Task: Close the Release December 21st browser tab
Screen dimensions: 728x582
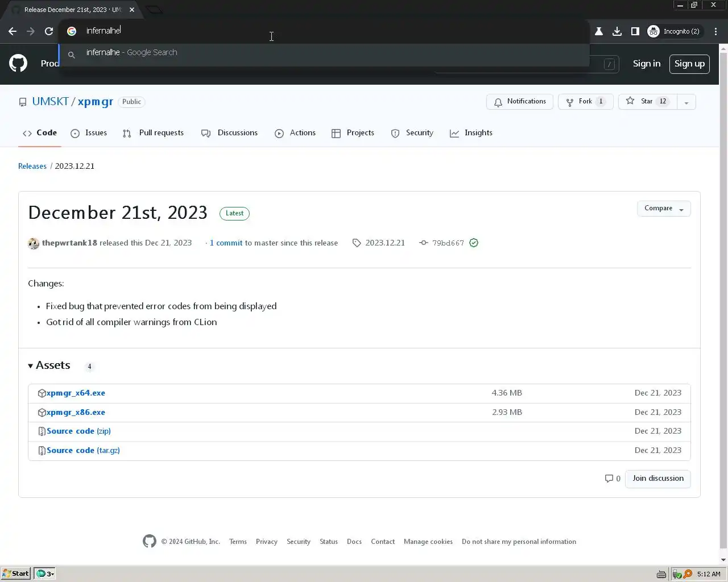Action: (x=132, y=10)
